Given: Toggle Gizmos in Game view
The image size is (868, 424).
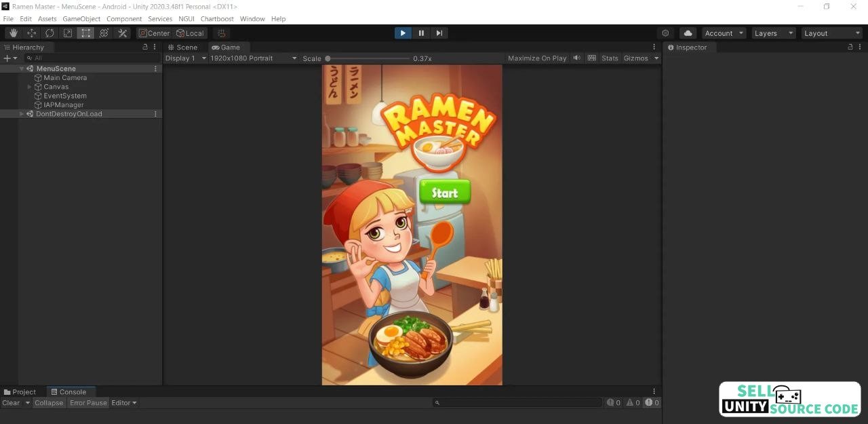Looking at the screenshot, I should (x=635, y=58).
